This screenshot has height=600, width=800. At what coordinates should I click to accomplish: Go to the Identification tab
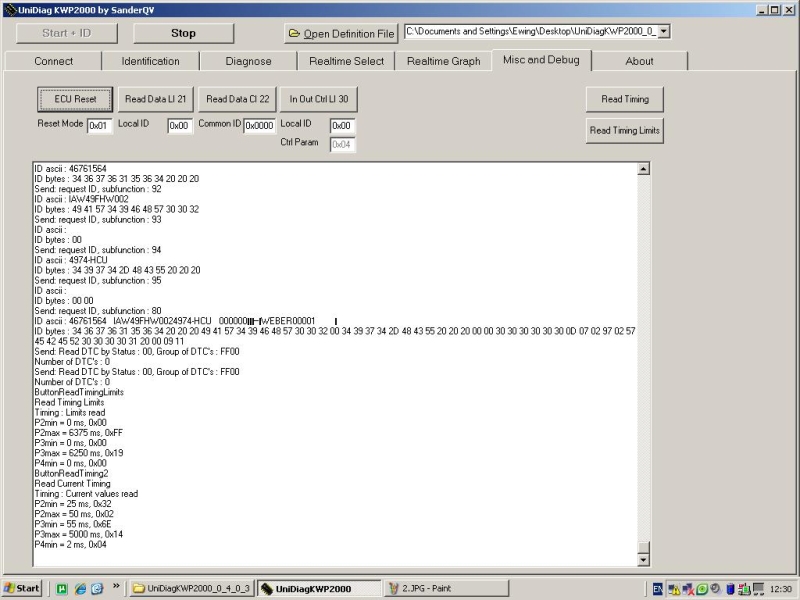pos(150,61)
